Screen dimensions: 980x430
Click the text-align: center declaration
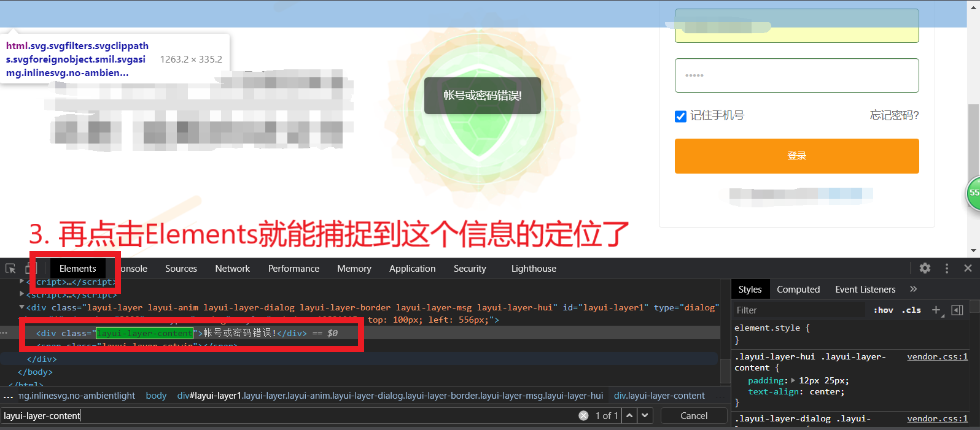796,392
